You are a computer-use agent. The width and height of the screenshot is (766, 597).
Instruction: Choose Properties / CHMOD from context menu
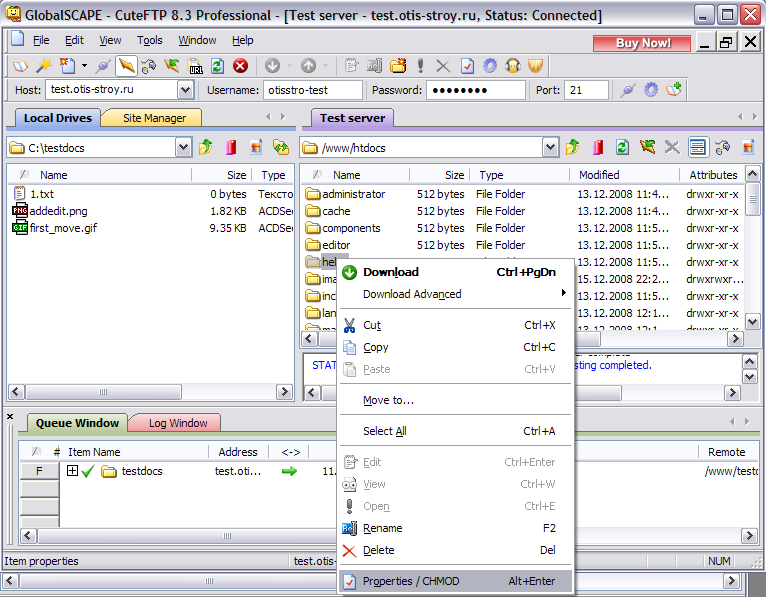[455, 581]
